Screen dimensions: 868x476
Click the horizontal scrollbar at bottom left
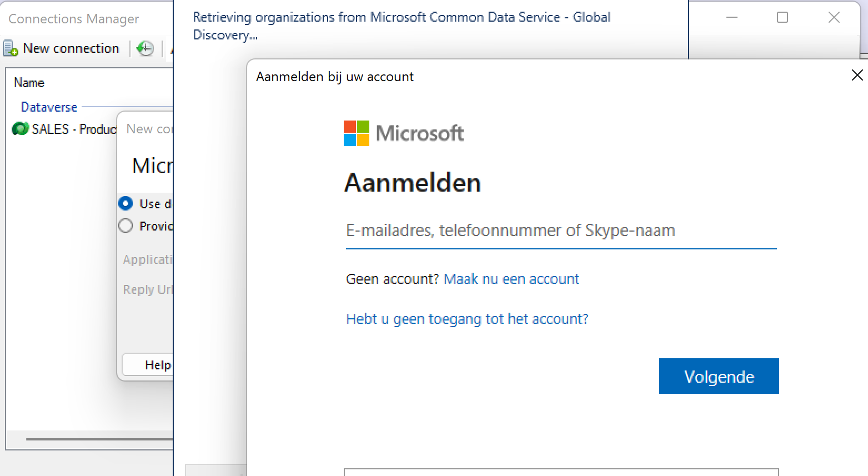100,439
